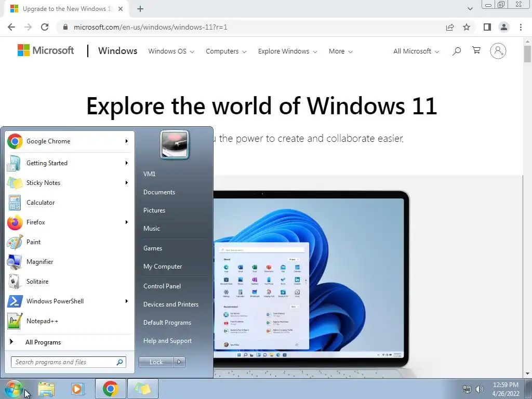Close the Upgrade to the New Windows tab

(x=121, y=9)
